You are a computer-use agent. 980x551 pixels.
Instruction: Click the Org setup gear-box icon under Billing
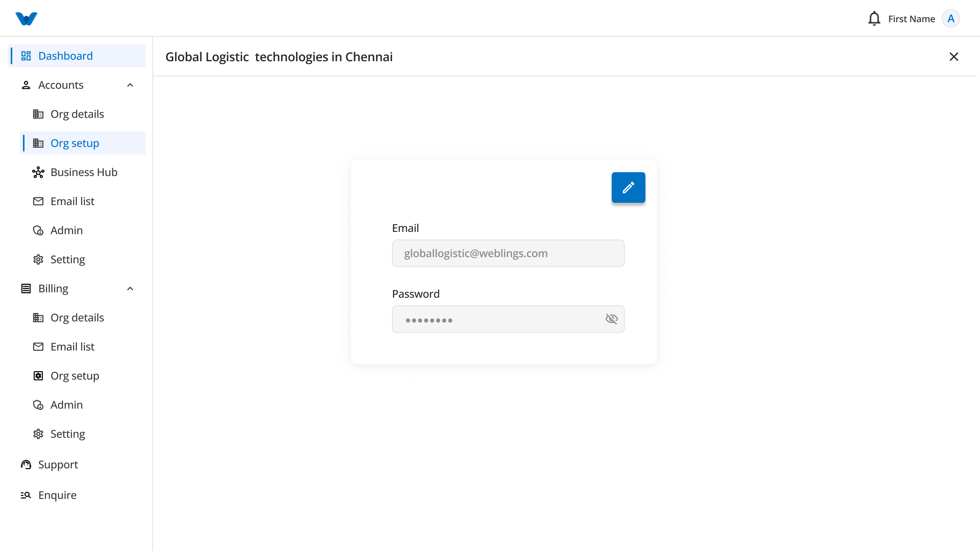click(38, 376)
